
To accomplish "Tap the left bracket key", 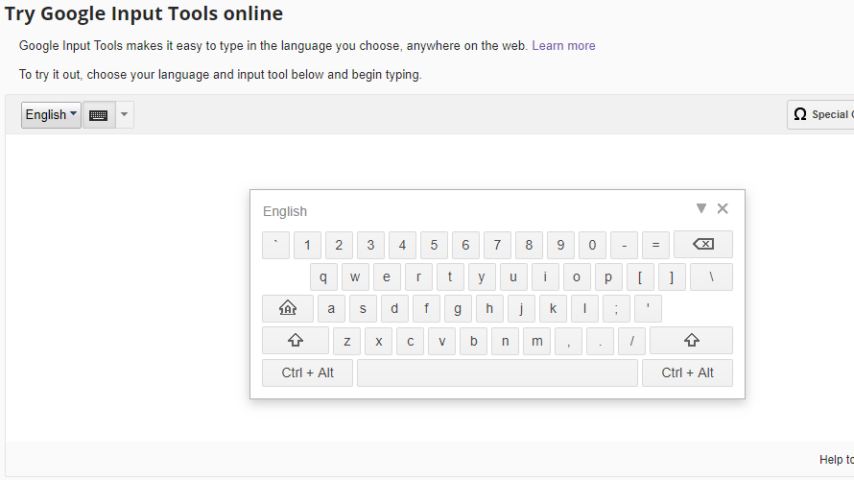I will pos(640,277).
